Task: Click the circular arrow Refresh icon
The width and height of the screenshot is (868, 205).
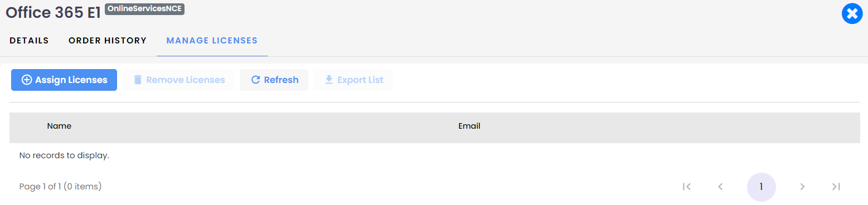Action: point(256,80)
